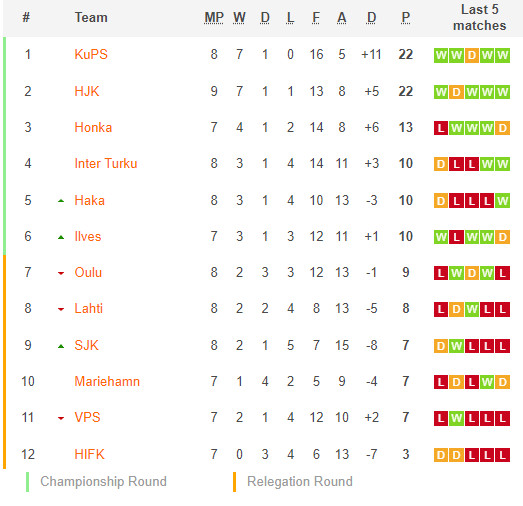Click the draw badge in KuPS's last matches
Screen dimensions: 523x506
coord(472,55)
